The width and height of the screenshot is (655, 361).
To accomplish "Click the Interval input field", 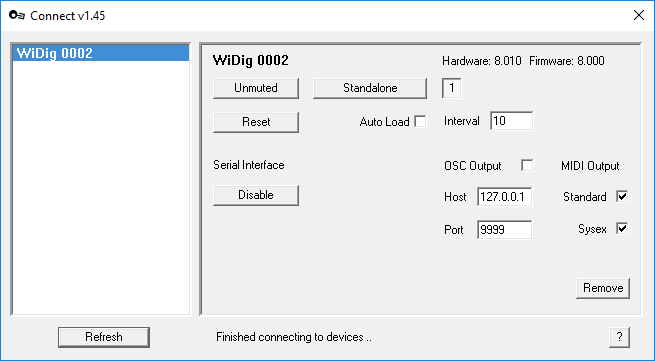I will pos(511,121).
